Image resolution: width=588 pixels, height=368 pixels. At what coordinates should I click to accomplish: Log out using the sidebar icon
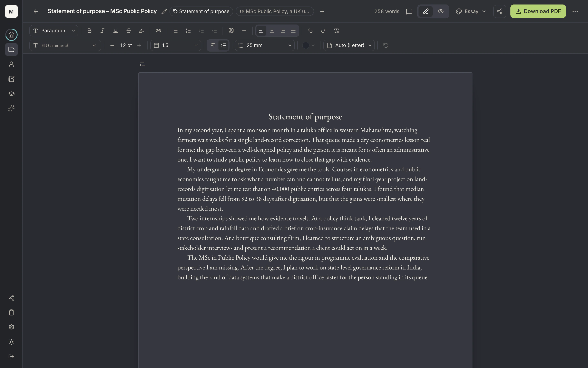click(11, 357)
